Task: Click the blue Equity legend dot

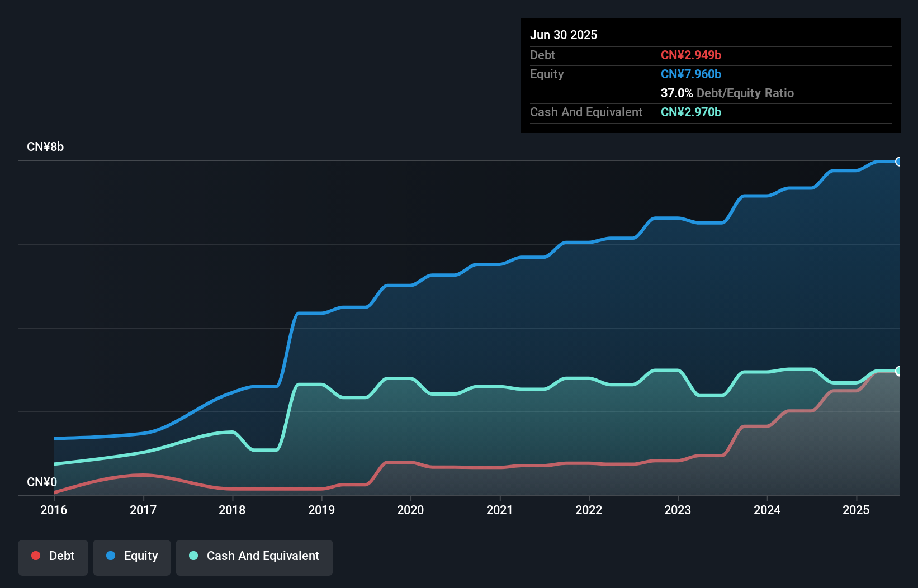Action: pos(111,556)
